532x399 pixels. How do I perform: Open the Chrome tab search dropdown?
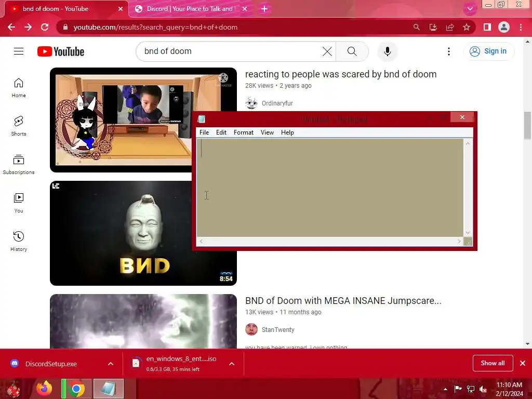click(470, 9)
